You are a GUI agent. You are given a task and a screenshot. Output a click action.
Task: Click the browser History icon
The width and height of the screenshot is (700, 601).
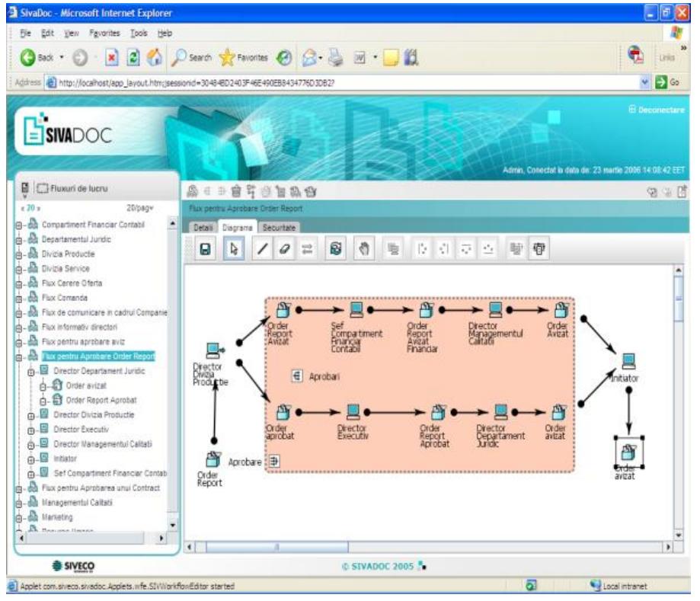[x=284, y=58]
